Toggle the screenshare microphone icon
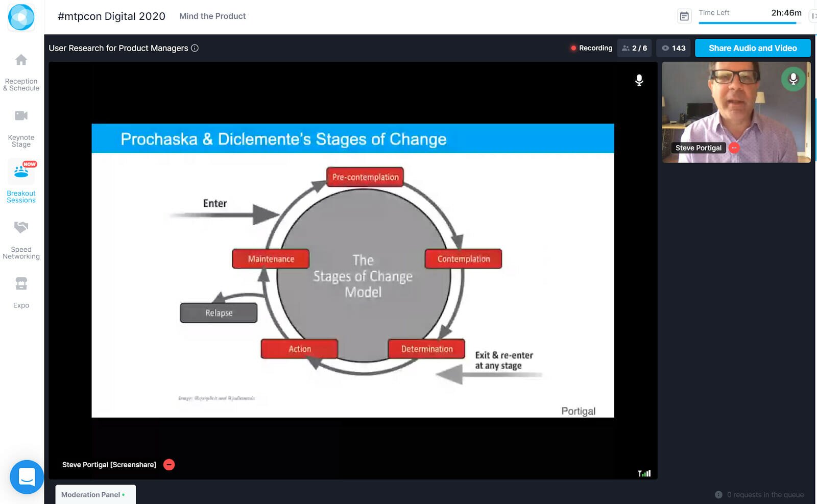817x504 pixels. click(639, 80)
